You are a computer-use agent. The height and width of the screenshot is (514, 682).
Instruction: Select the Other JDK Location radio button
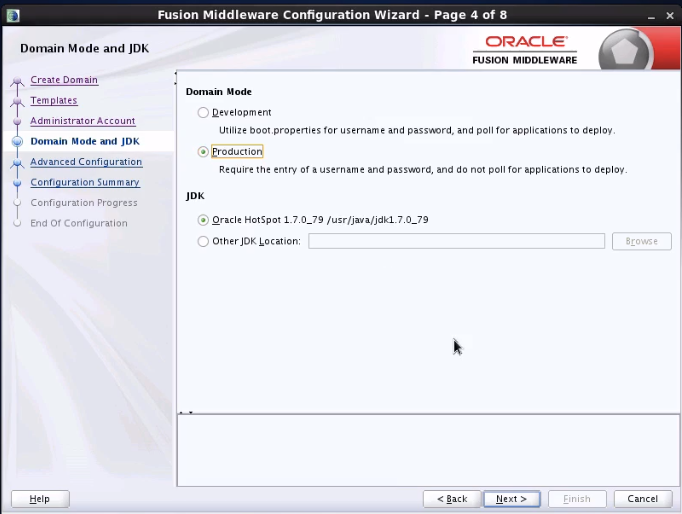click(203, 241)
